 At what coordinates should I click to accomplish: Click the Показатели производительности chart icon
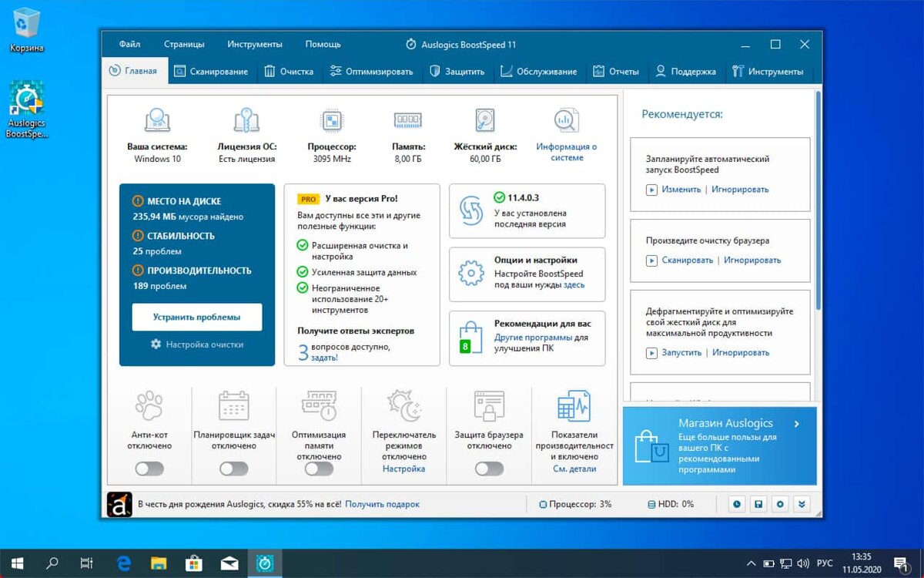574,405
